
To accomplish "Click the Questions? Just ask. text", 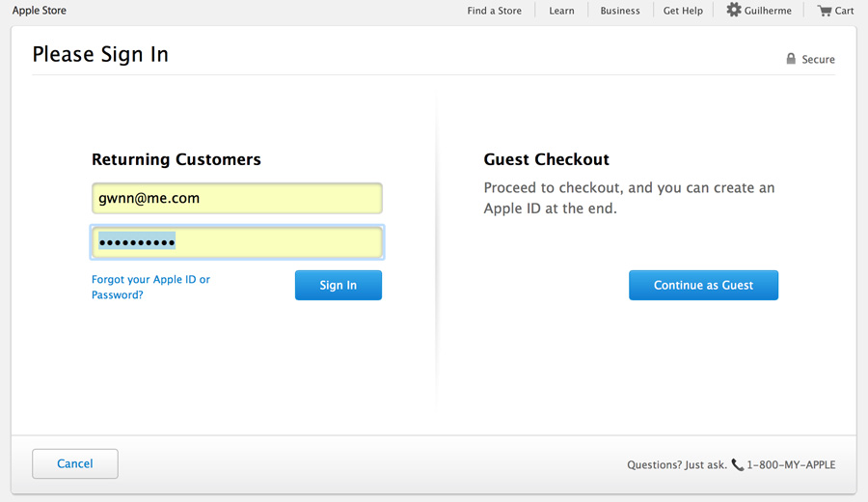I will (x=677, y=465).
